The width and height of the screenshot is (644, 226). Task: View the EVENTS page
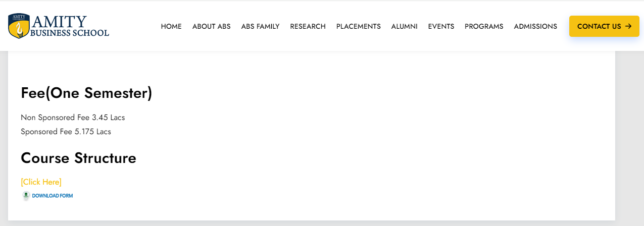(x=441, y=26)
